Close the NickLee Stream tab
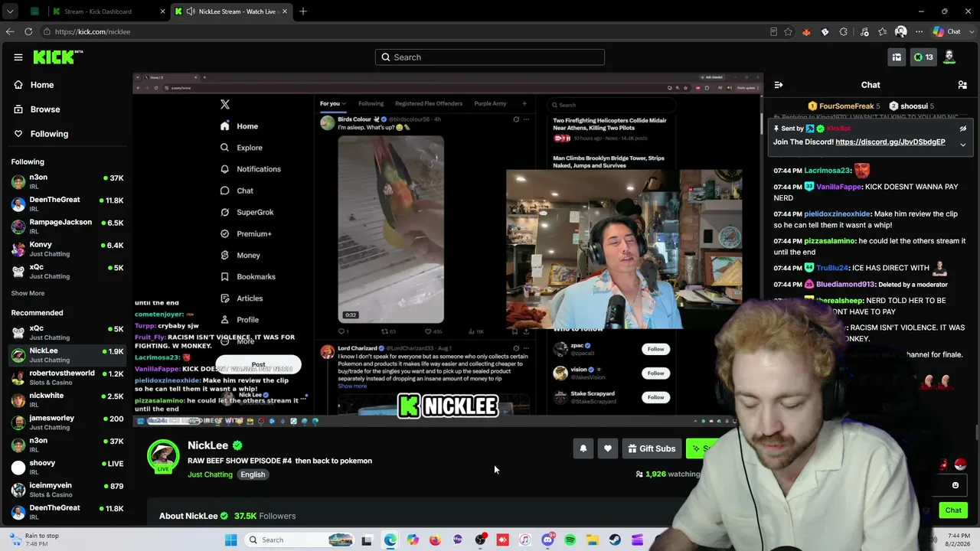Image resolution: width=980 pixels, height=551 pixels. (285, 11)
